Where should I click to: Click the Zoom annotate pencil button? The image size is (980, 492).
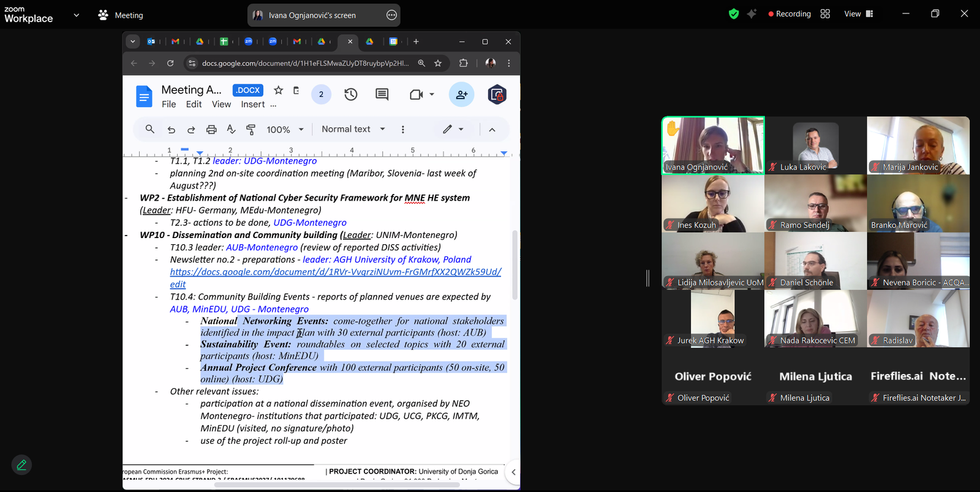click(x=21, y=465)
